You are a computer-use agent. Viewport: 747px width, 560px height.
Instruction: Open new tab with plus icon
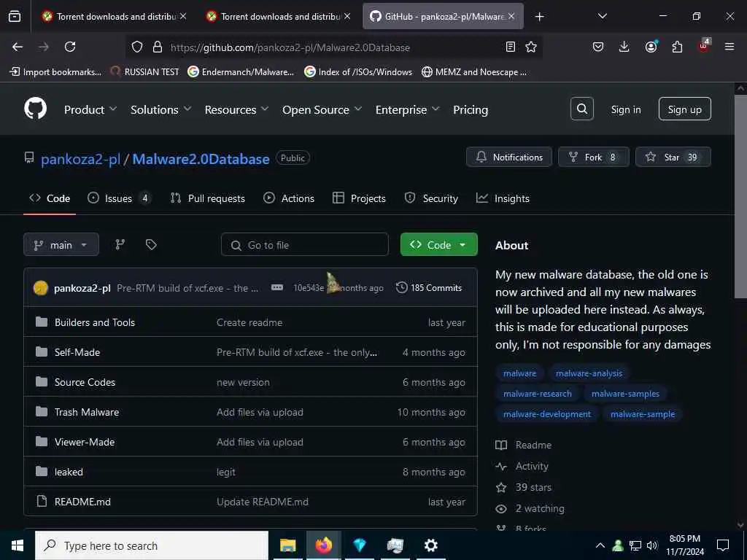point(539,17)
